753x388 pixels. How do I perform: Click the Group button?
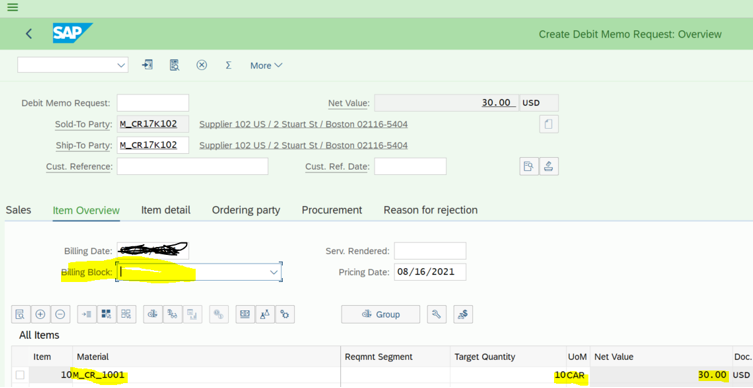pos(380,314)
